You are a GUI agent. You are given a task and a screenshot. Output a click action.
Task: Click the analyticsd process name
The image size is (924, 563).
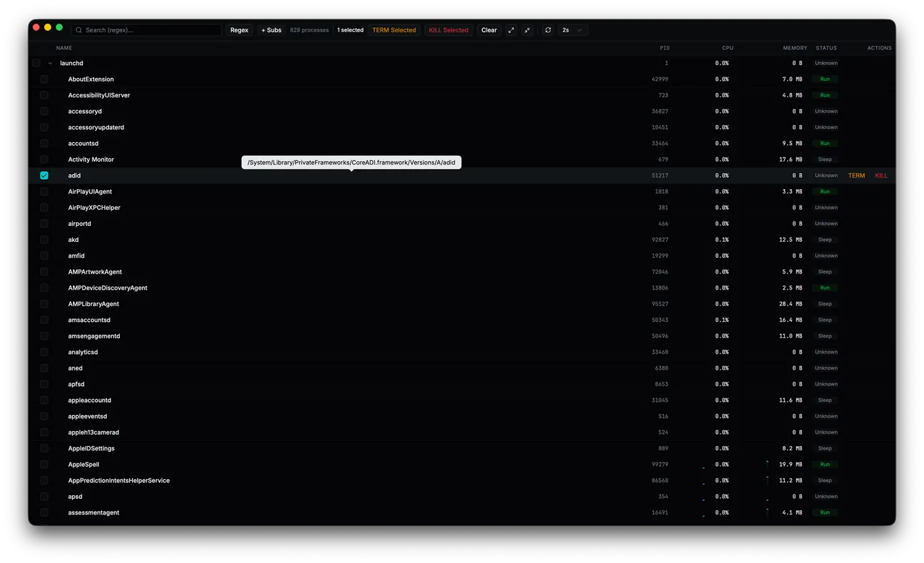click(x=83, y=352)
